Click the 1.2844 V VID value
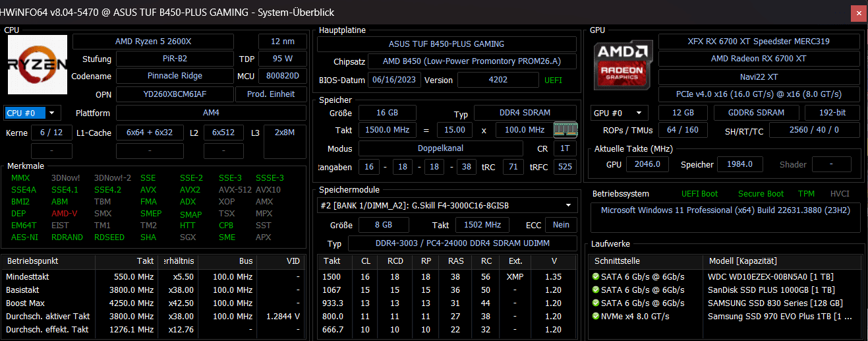The height and width of the screenshot is (341, 868). tap(284, 317)
